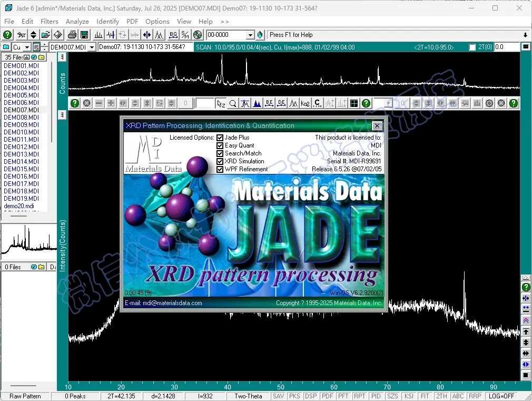Click the 0 Peaks status bar button
Image resolution: width=532 pixels, height=401 pixels.
click(x=75, y=396)
